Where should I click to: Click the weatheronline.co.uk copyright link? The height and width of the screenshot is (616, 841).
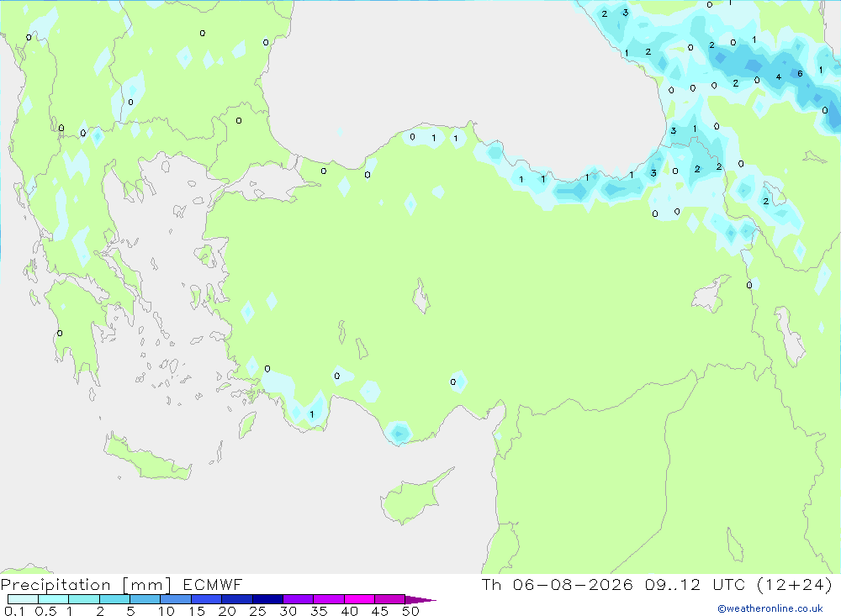click(770, 608)
